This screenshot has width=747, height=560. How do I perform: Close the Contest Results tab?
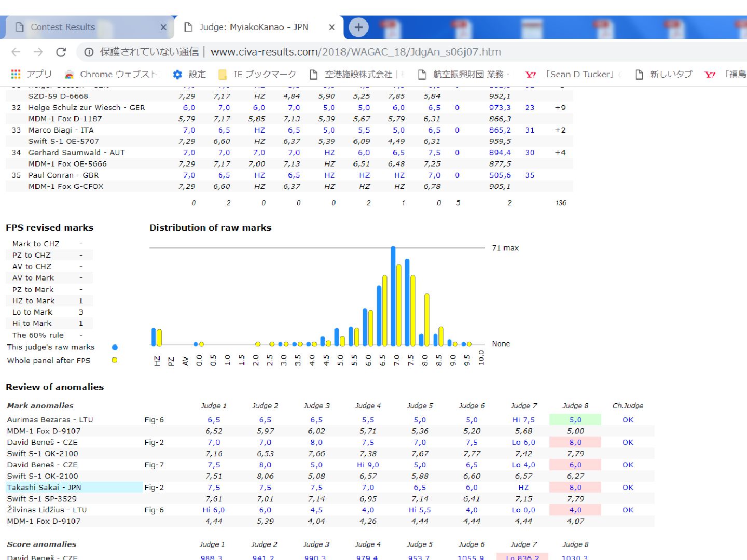(163, 27)
